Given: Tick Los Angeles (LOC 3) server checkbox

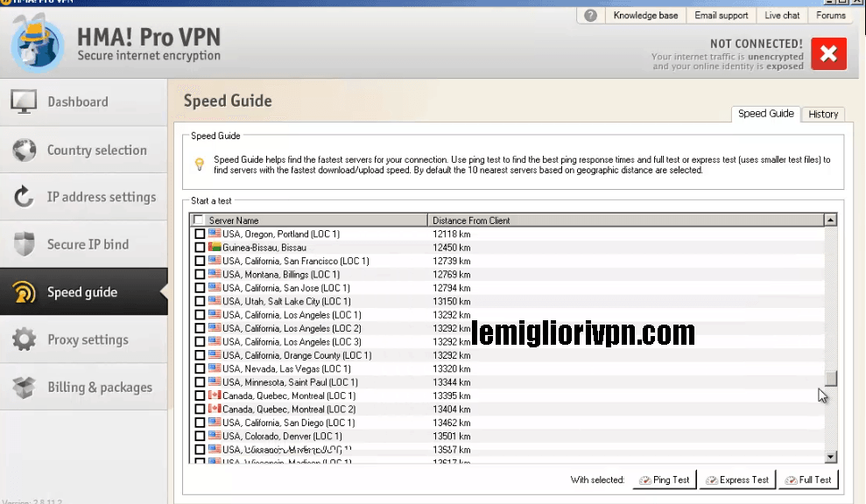Looking at the screenshot, I should (200, 342).
